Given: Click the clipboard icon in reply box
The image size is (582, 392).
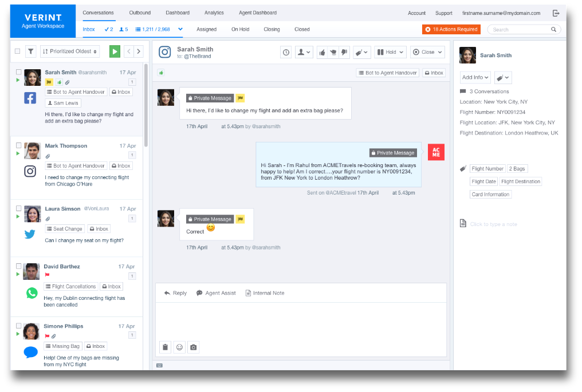Looking at the screenshot, I should [x=165, y=347].
